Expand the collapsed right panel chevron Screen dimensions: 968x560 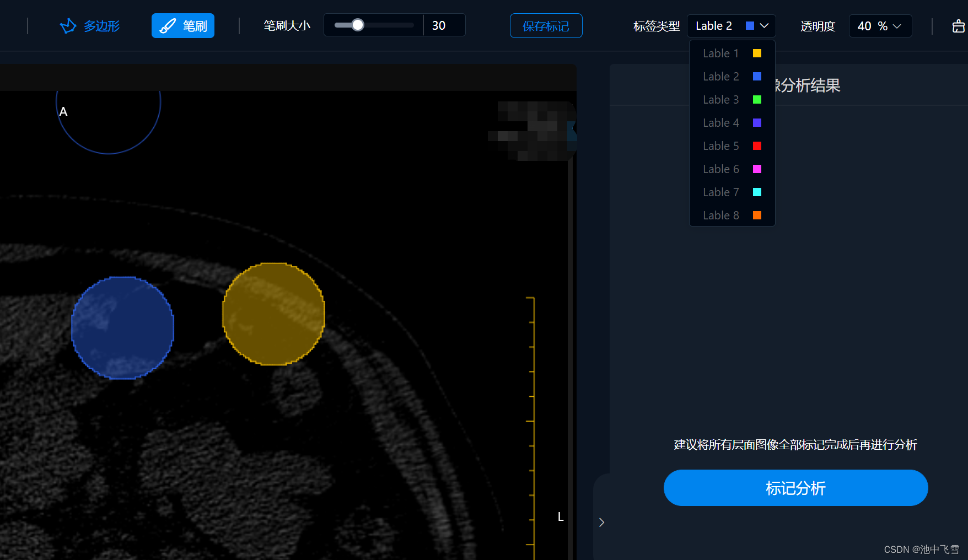601,522
